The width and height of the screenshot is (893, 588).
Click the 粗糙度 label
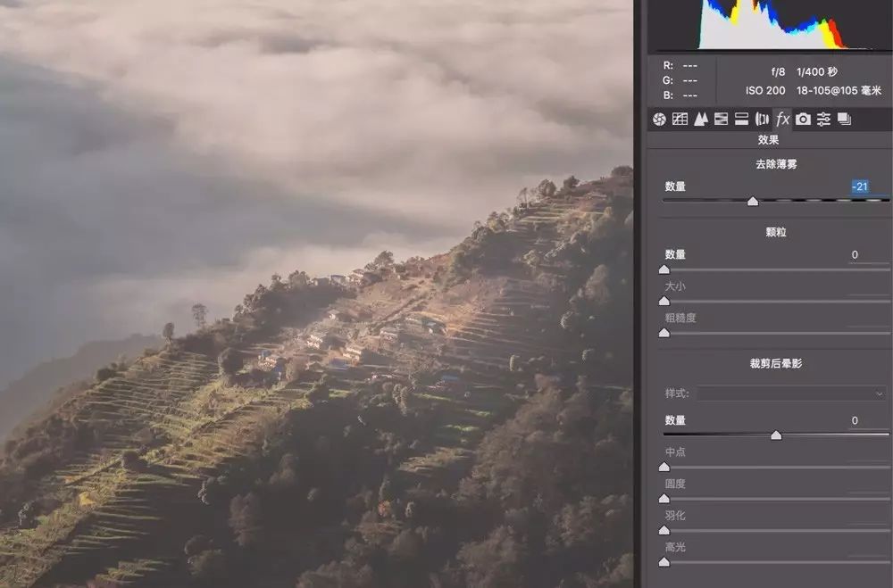click(680, 319)
